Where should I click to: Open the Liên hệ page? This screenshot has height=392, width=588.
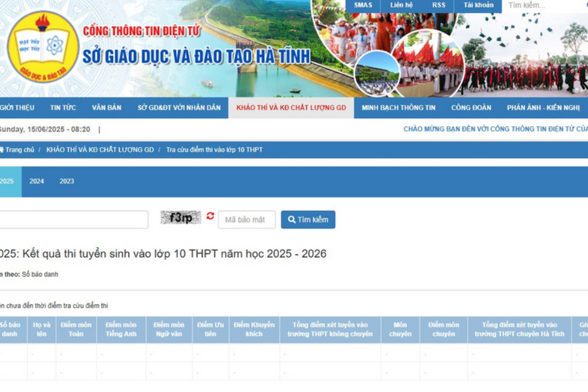click(x=400, y=5)
